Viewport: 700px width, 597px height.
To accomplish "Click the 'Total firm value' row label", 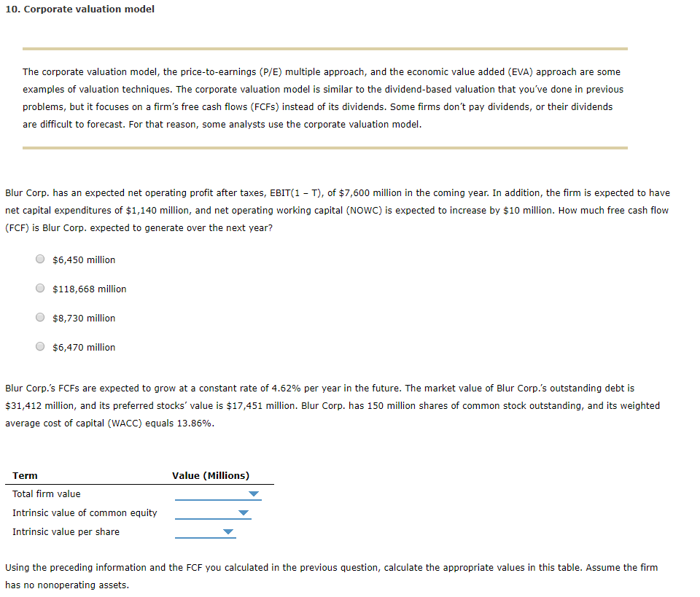I will coord(47,494).
